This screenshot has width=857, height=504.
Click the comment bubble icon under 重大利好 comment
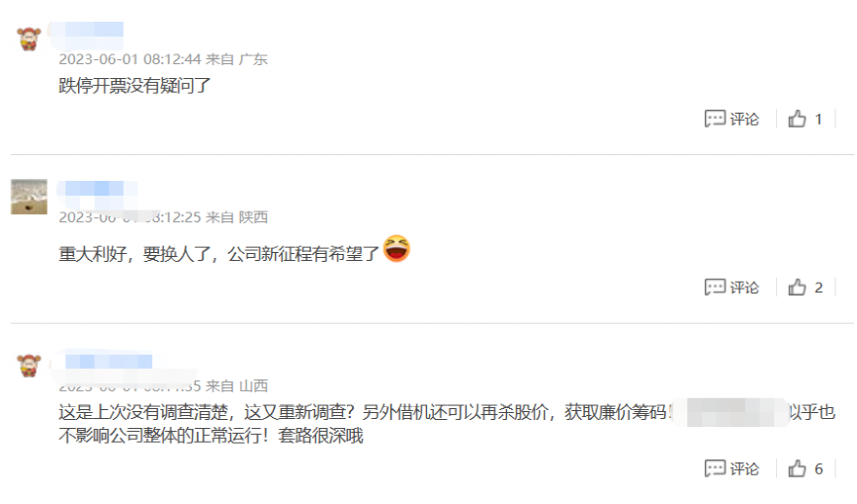[715, 287]
